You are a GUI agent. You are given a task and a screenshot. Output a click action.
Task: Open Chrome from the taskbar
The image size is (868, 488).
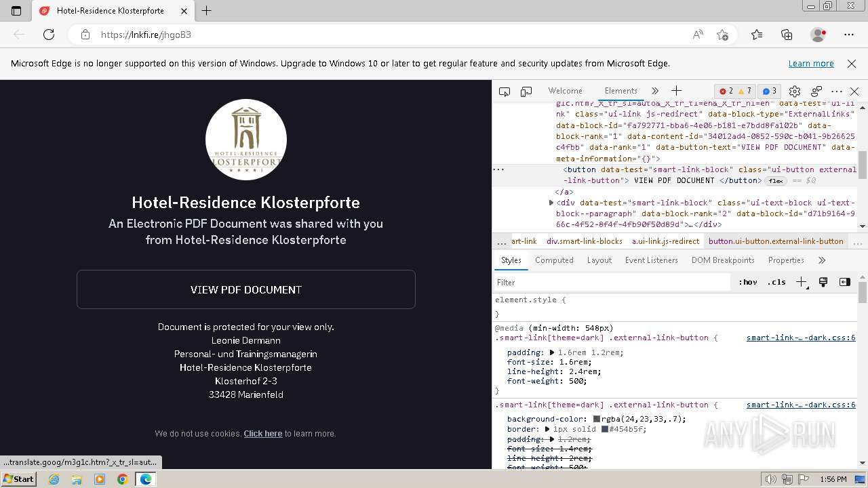click(x=122, y=479)
